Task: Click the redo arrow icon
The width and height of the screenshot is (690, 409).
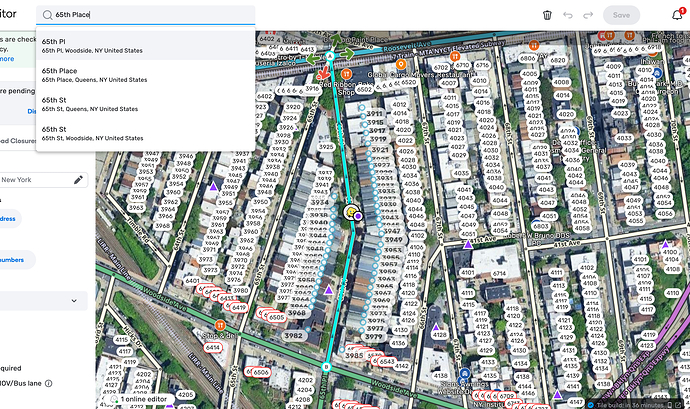Action: pyautogui.click(x=588, y=15)
